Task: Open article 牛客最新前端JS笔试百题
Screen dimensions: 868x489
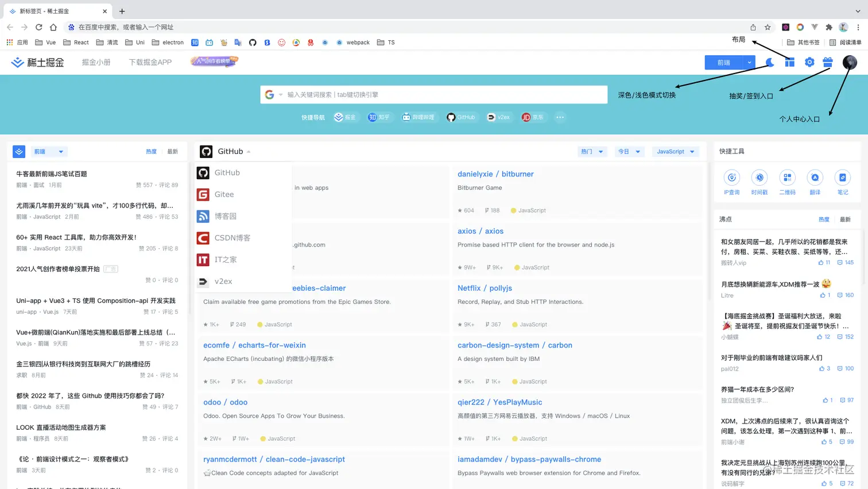Action: 52,174
